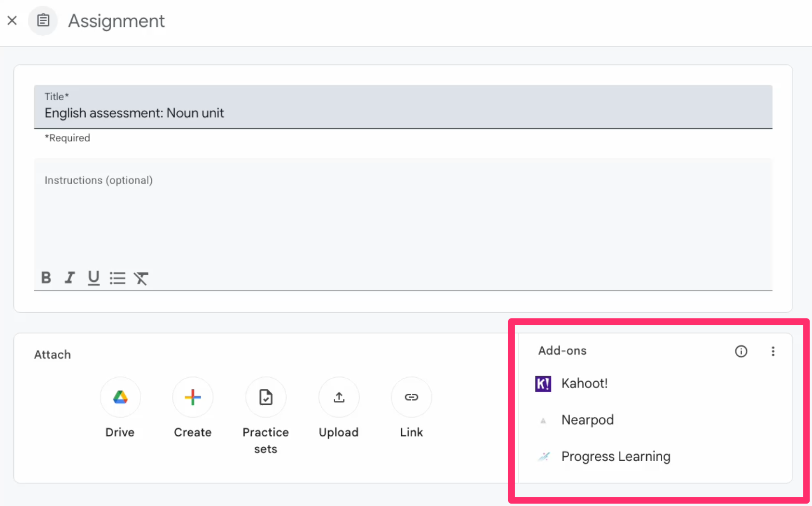
Task: Attach a file from Google Drive
Action: [x=120, y=397]
